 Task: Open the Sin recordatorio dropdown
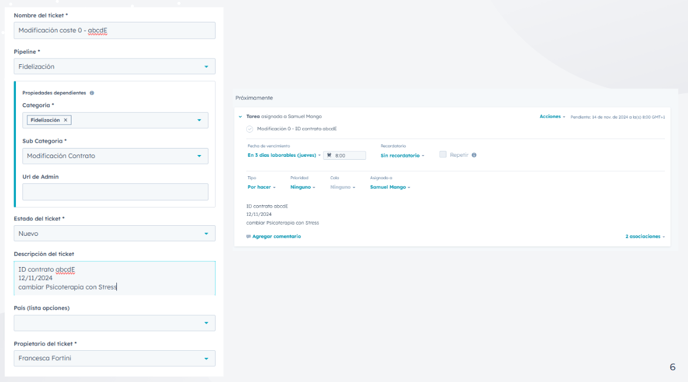pyautogui.click(x=402, y=156)
